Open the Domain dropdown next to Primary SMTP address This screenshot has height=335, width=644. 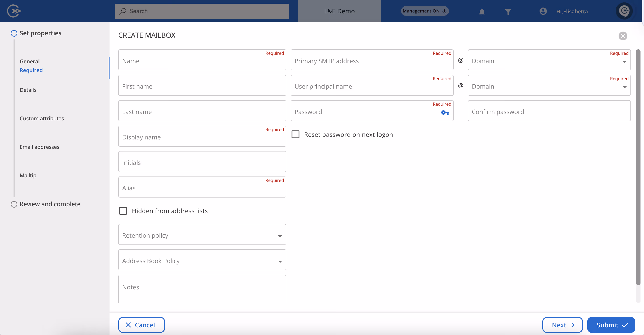(x=625, y=62)
